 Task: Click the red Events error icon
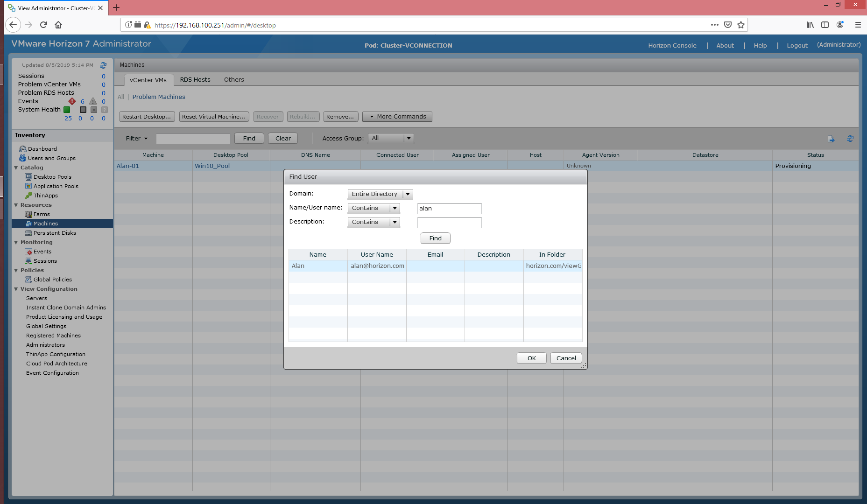coord(72,101)
